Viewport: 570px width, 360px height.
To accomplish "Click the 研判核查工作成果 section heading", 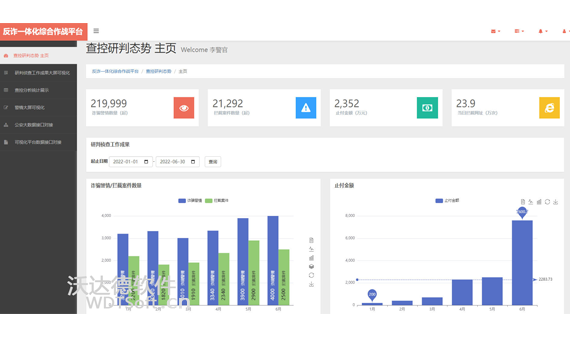I will coord(110,144).
